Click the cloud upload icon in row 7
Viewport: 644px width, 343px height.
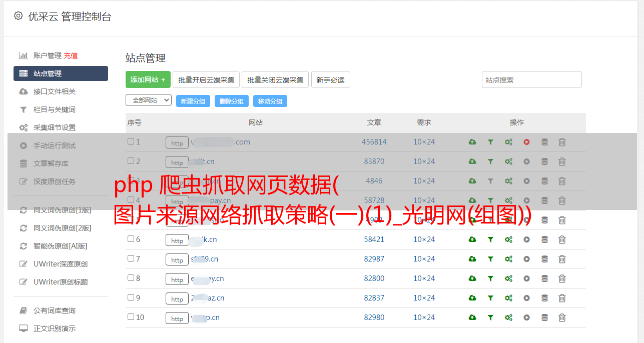[x=472, y=259]
